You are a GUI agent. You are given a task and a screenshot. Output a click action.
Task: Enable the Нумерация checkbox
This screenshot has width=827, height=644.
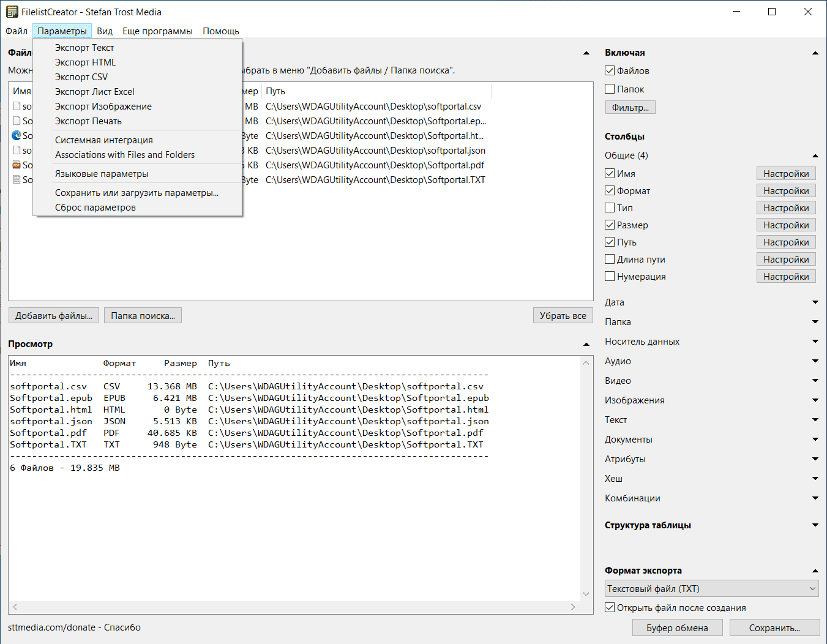[610, 276]
